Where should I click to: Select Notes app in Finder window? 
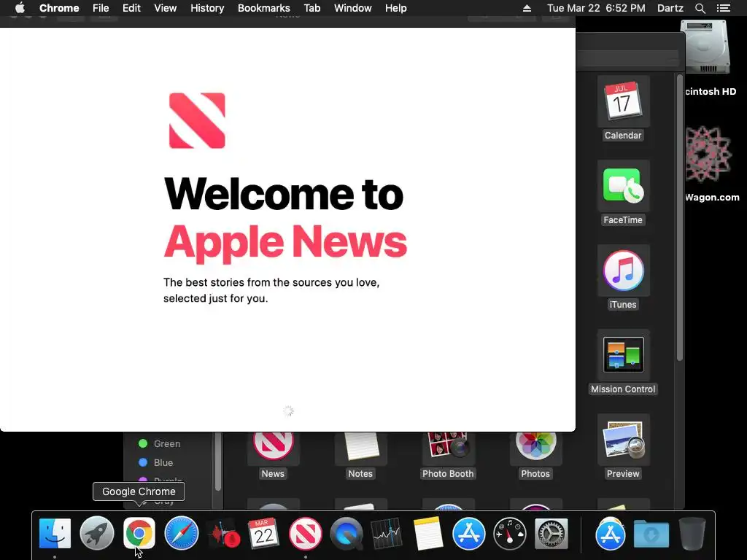pyautogui.click(x=360, y=456)
